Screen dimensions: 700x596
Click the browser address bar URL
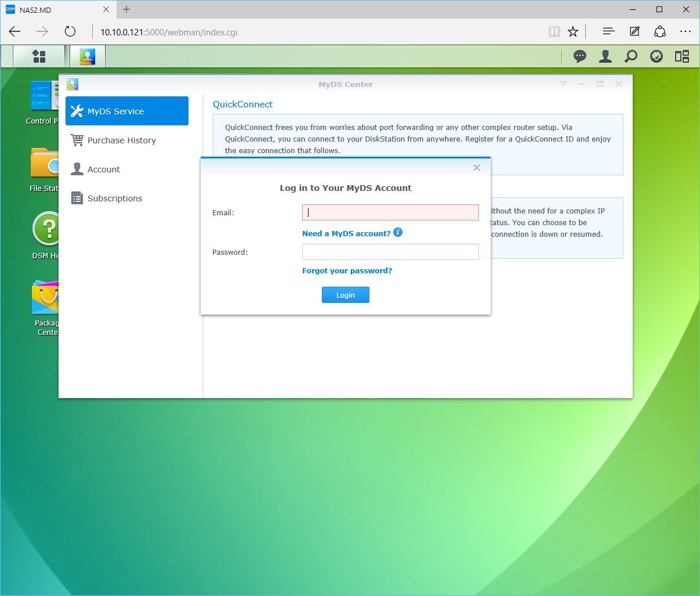point(169,32)
